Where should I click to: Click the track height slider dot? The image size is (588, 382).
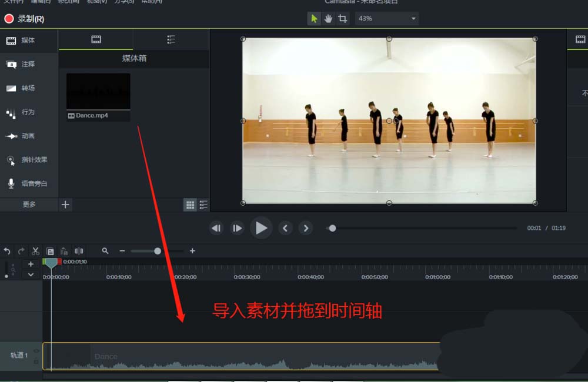(6, 276)
